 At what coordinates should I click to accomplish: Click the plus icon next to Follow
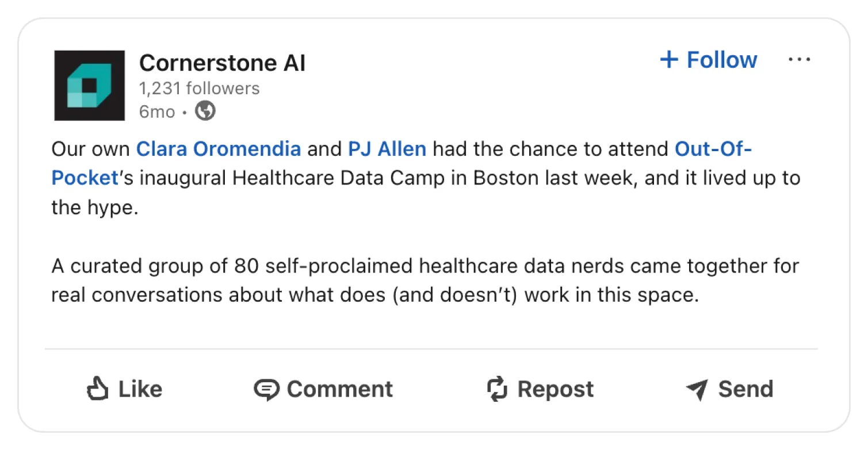pyautogui.click(x=669, y=59)
